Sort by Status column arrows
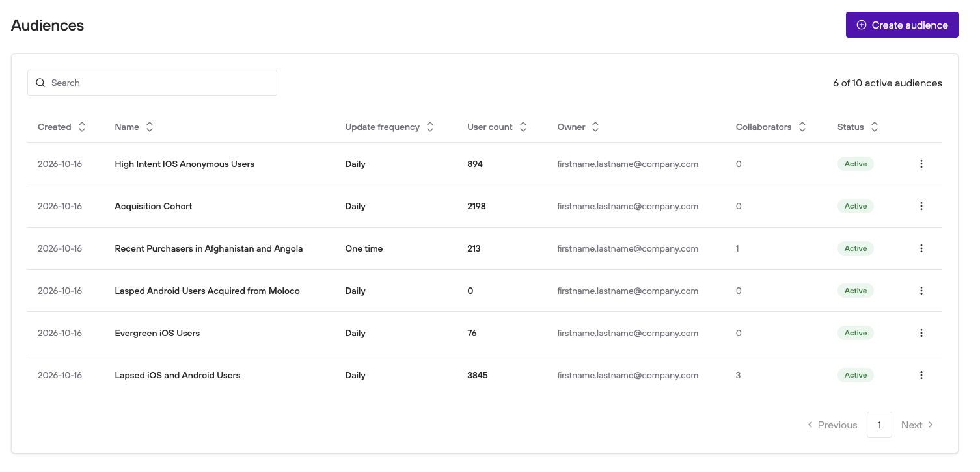Screen dimensions: 980x472 [x=875, y=127]
